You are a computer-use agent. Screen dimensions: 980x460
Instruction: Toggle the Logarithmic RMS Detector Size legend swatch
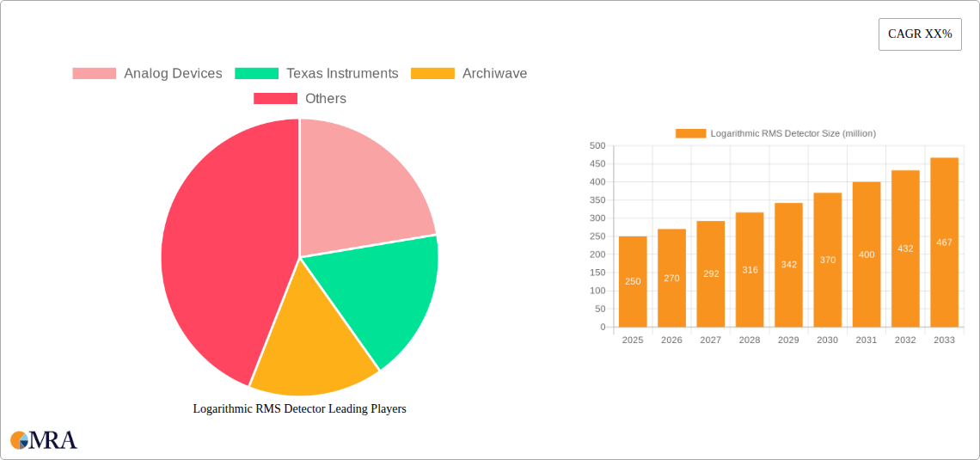pos(690,133)
